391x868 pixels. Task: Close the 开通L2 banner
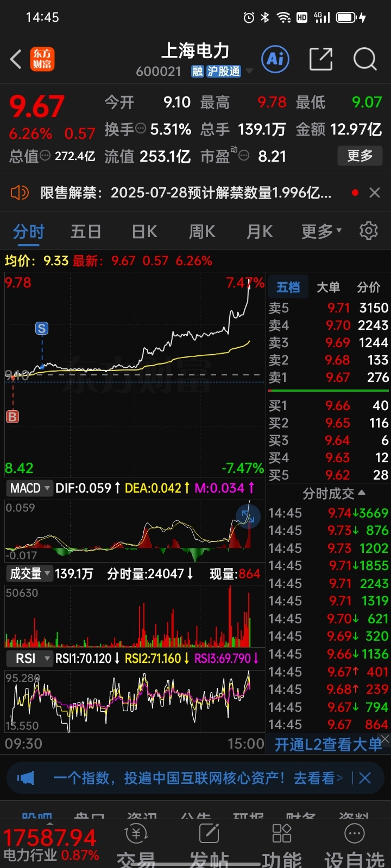[x=384, y=739]
